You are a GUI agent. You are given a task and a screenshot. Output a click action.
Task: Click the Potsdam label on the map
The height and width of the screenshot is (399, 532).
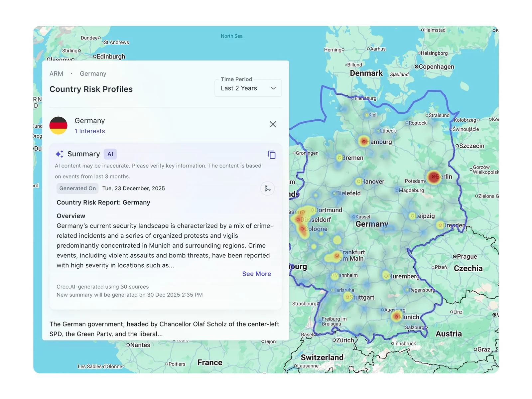pos(416,181)
